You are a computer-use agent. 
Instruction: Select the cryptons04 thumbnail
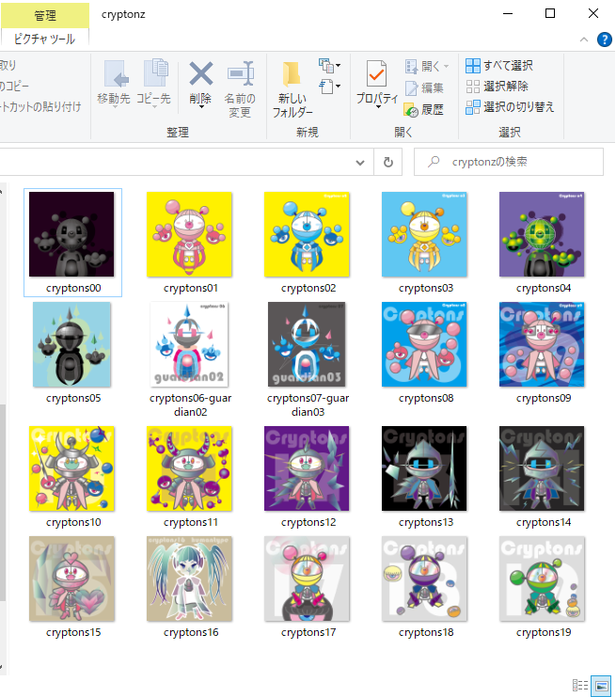[542, 234]
